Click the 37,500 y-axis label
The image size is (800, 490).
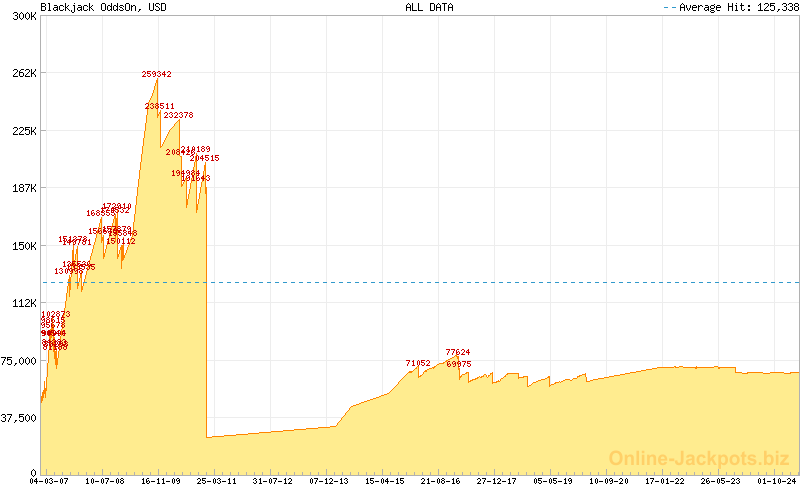pos(19,418)
